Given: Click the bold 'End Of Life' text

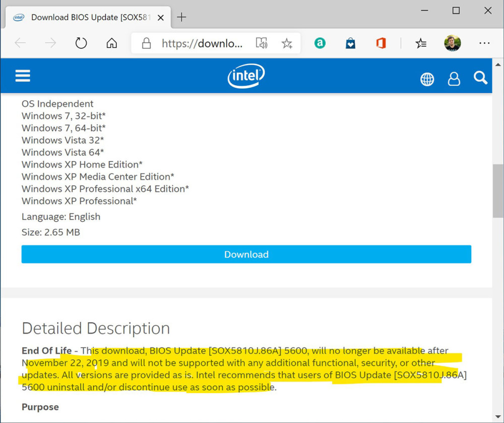Looking at the screenshot, I should (x=46, y=350).
